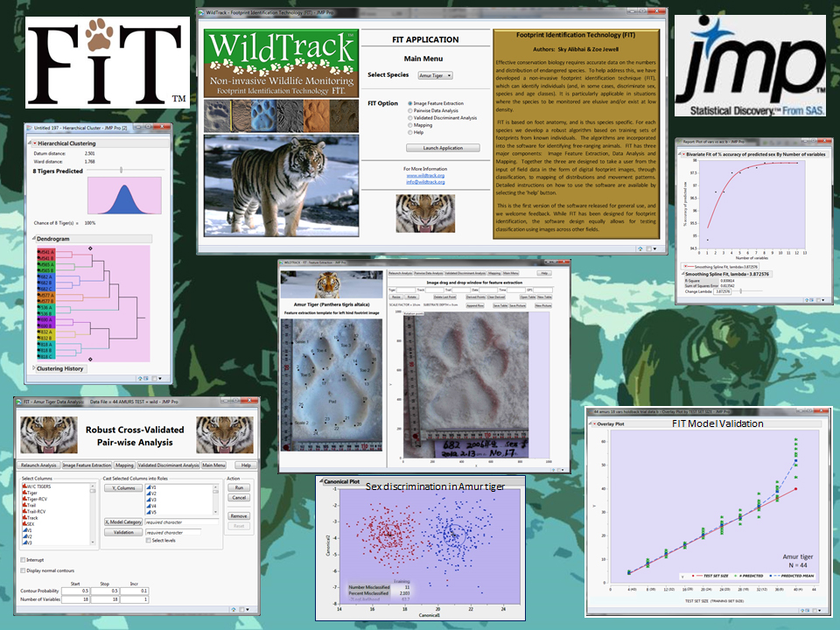Tick the Select levels checkbox
Viewport: 840px width, 630px height.
click(x=149, y=541)
